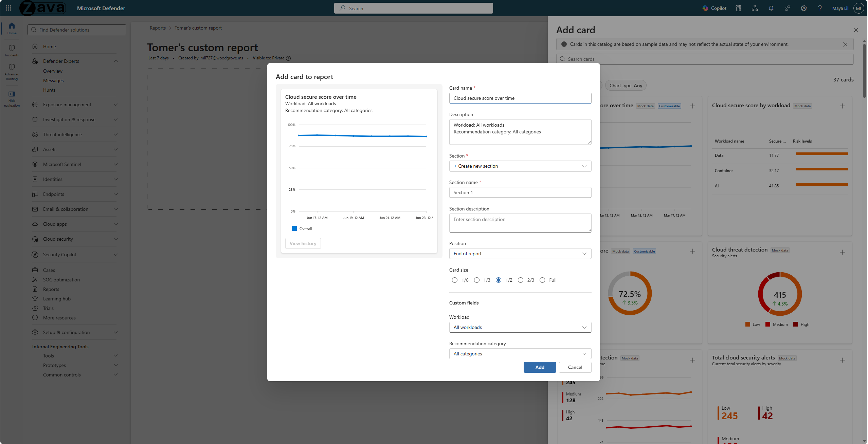Viewport: 868px width, 444px height.
Task: Open Overview under Defender Experts
Action: tap(53, 71)
